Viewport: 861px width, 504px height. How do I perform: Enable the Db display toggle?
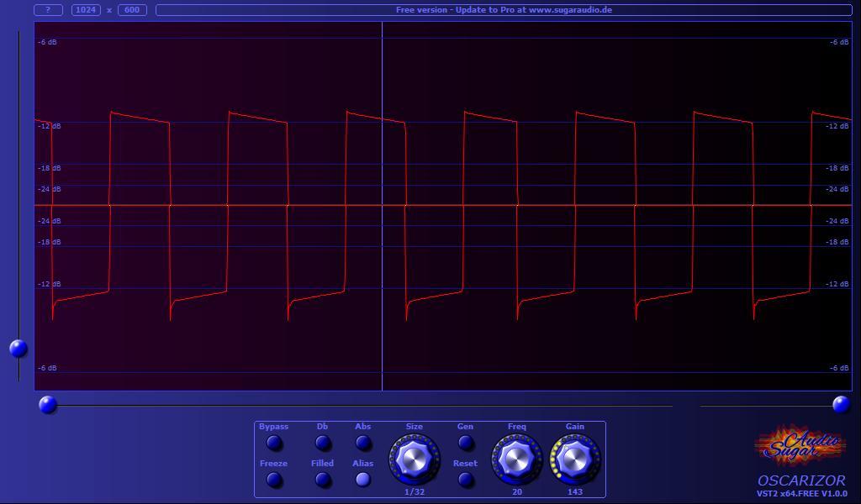tap(323, 443)
